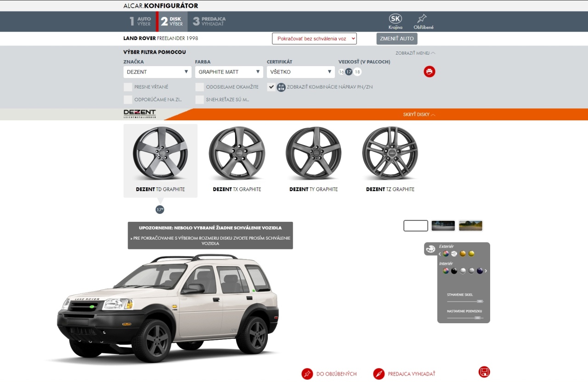The height and width of the screenshot is (382, 588).
Task: Click the Predajca vyhľadať link text
Action: point(412,374)
